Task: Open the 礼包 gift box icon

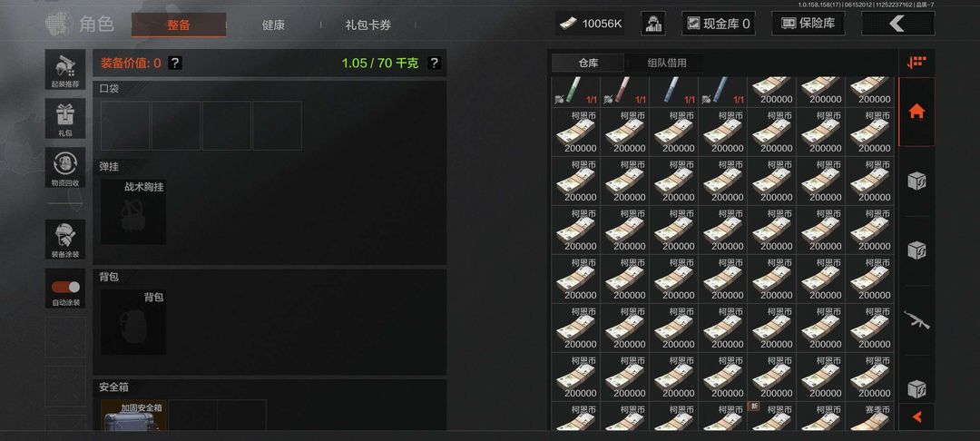Action: click(65, 118)
